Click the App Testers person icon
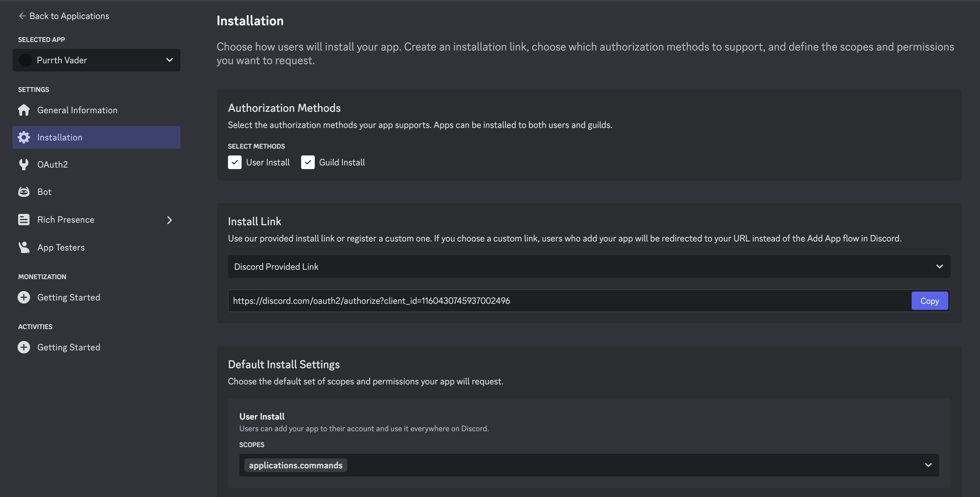 [24, 247]
